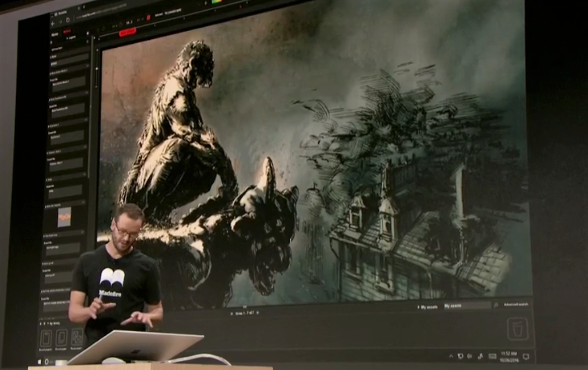The height and width of the screenshot is (370, 588).
Task: Reload the page with the refresh icon
Action: click(x=68, y=20)
